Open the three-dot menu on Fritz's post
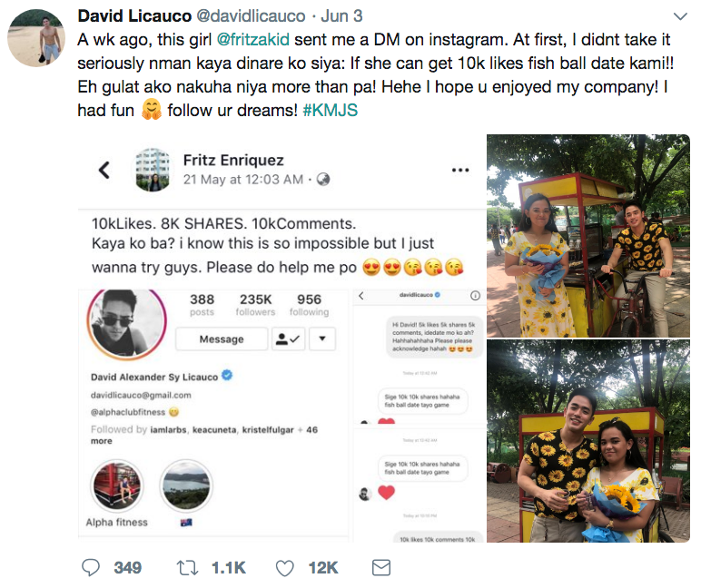 pyautogui.click(x=460, y=171)
